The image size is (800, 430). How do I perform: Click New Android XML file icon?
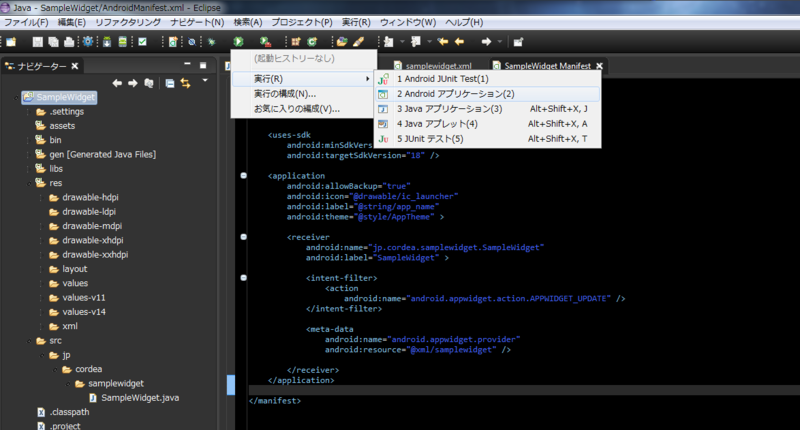(x=173, y=42)
